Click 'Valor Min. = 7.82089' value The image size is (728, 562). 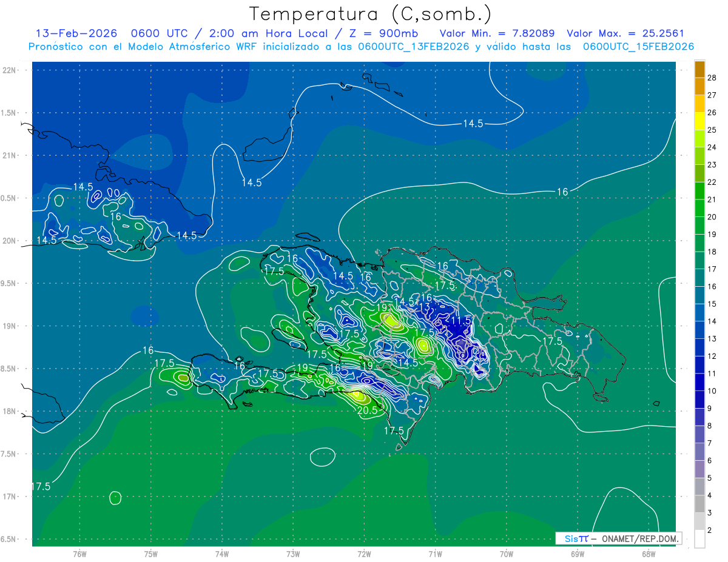tap(497, 33)
